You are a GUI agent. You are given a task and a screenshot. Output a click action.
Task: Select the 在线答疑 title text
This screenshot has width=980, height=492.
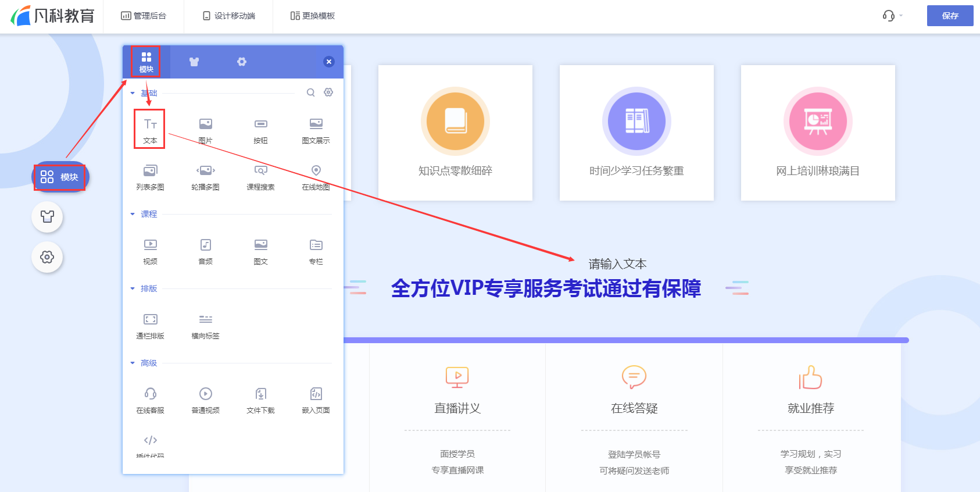point(634,408)
